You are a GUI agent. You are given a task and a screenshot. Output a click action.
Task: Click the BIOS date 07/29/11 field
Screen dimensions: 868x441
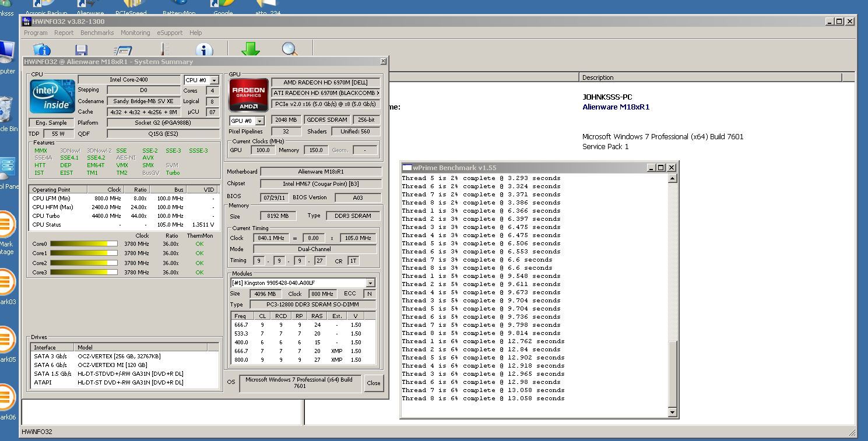pos(274,197)
